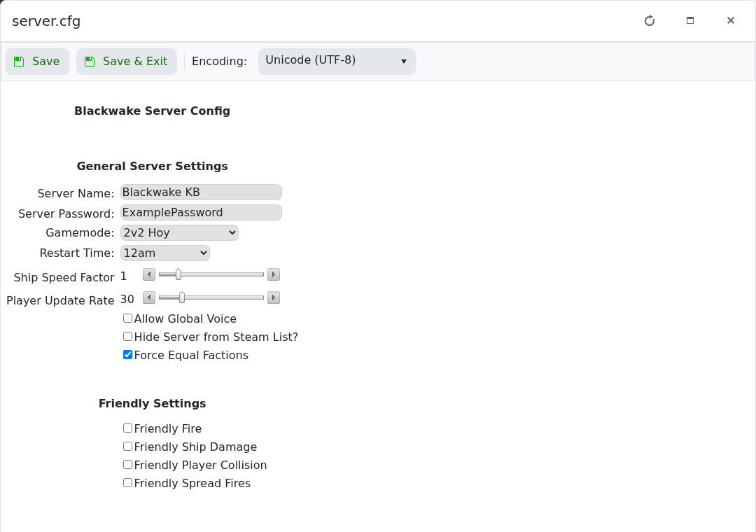Click the Ship Speed Factor value 1
Image resolution: width=756 pixels, height=532 pixels.
pyautogui.click(x=123, y=276)
